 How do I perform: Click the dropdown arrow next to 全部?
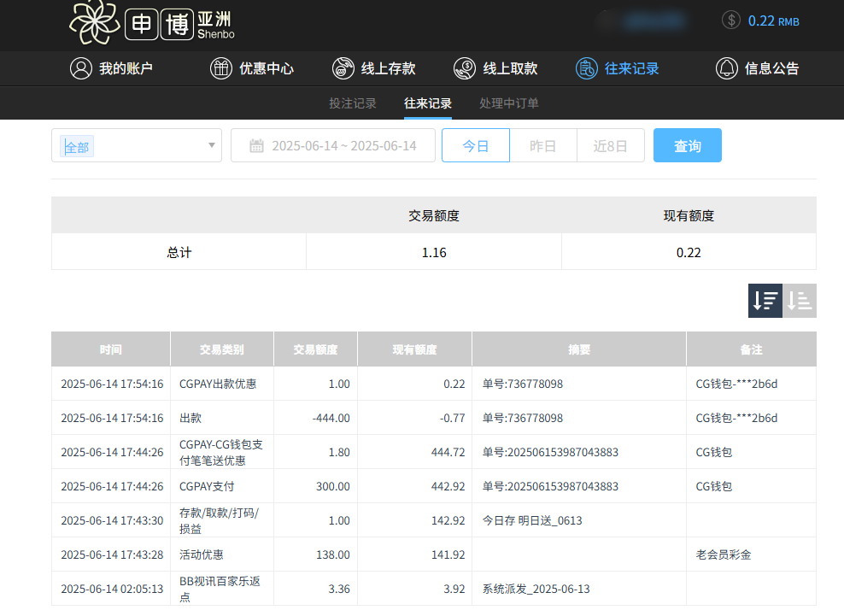[x=209, y=145]
